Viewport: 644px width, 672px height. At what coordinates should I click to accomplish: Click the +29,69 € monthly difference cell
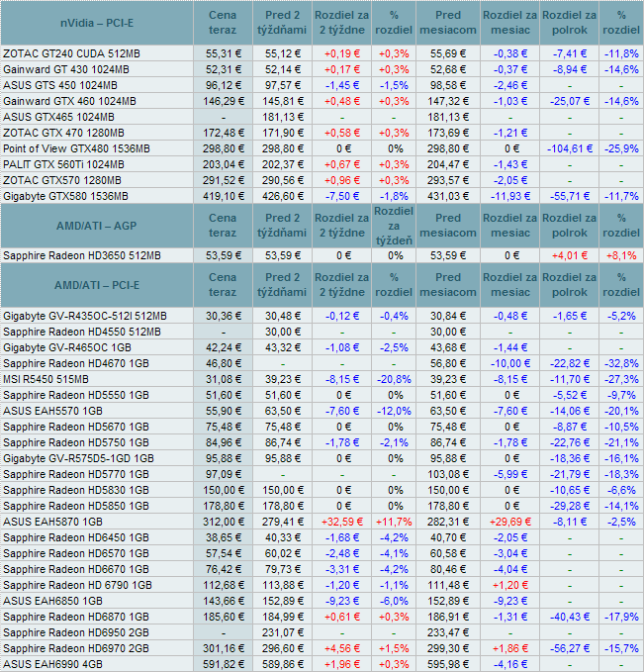(x=509, y=523)
